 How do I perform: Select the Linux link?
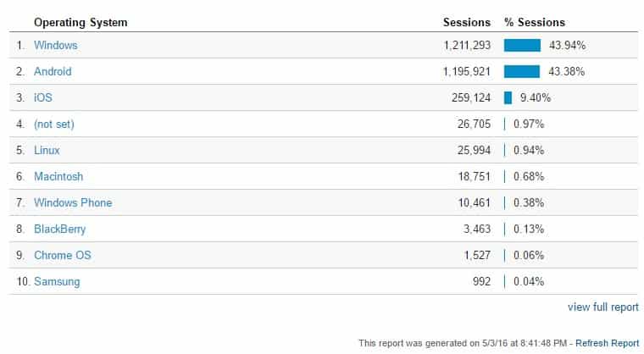[x=47, y=150]
